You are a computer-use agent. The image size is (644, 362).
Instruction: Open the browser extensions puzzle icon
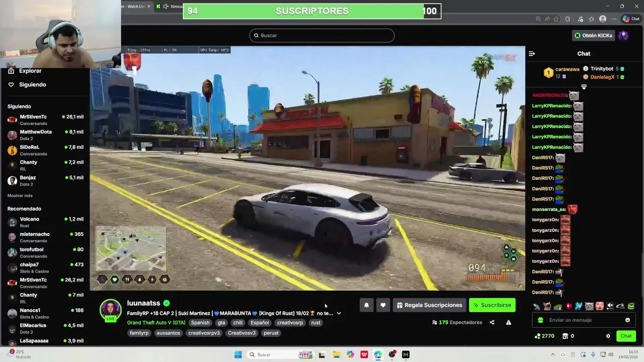tap(568, 19)
